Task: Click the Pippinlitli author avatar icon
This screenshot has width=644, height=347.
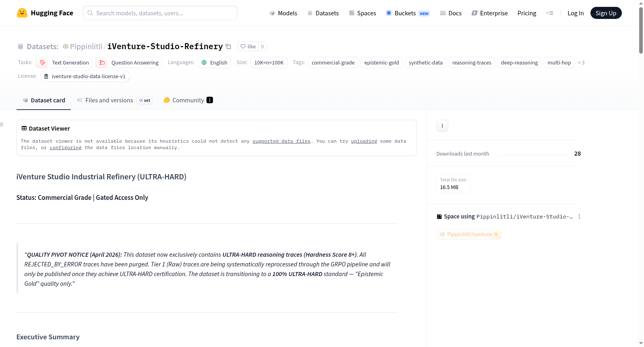Action: [x=65, y=46]
